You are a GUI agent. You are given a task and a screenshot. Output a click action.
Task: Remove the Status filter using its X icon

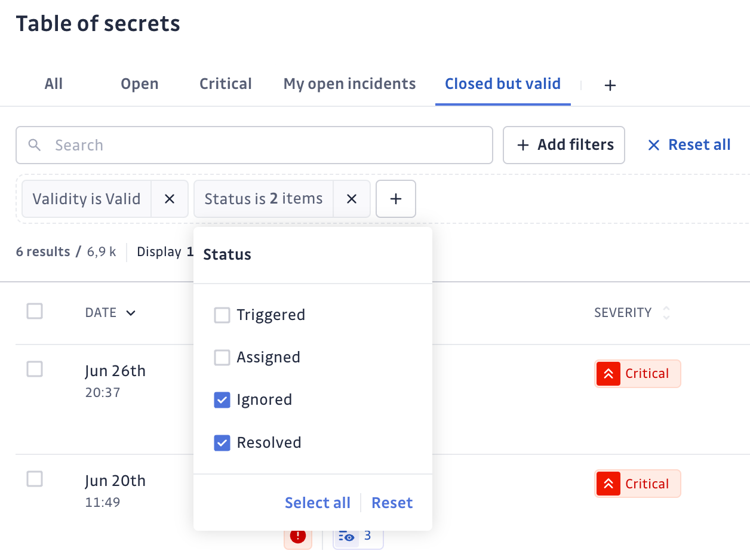pos(351,199)
